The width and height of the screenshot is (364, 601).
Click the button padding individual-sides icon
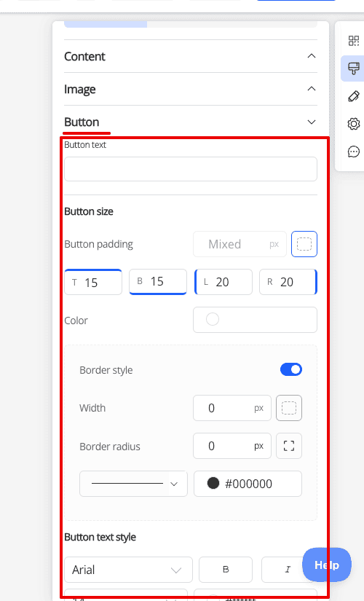coord(304,244)
